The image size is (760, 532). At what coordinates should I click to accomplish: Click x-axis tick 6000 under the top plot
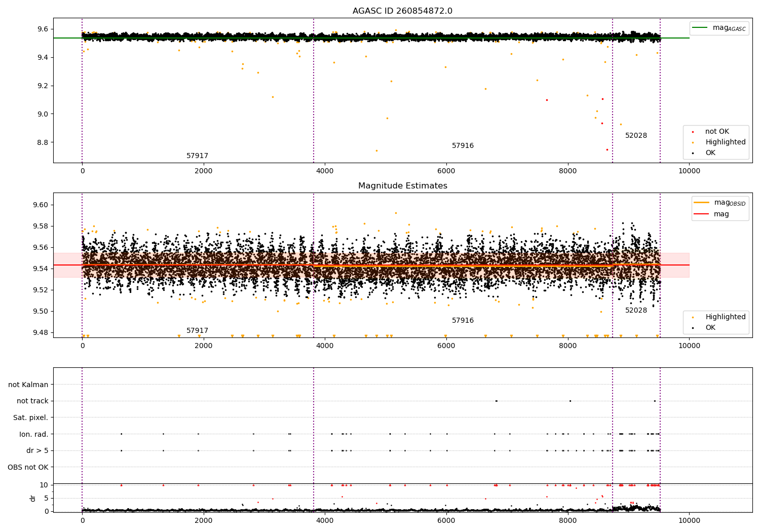(446, 171)
